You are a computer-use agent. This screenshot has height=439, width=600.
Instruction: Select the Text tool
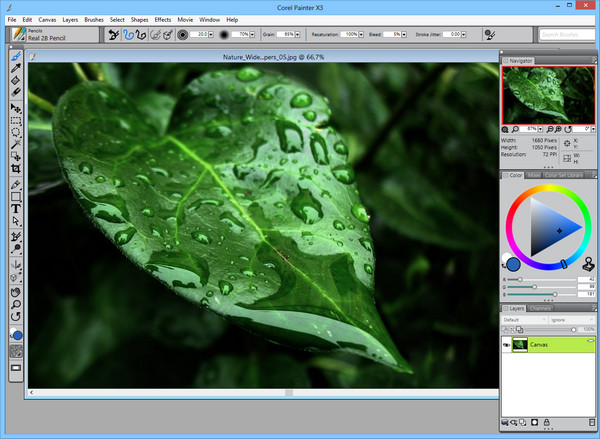click(16, 209)
